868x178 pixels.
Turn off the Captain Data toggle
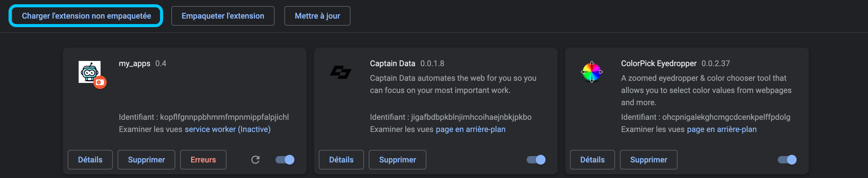click(536, 160)
